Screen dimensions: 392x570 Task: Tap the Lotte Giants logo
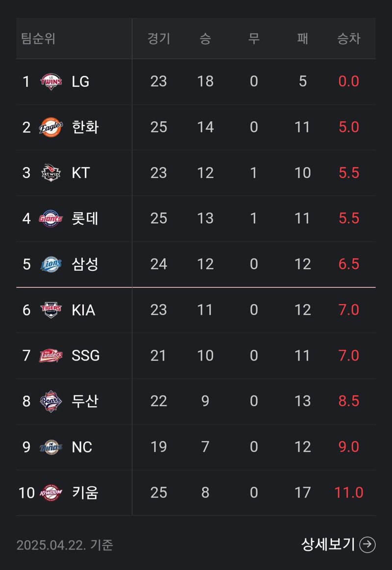click(x=51, y=218)
